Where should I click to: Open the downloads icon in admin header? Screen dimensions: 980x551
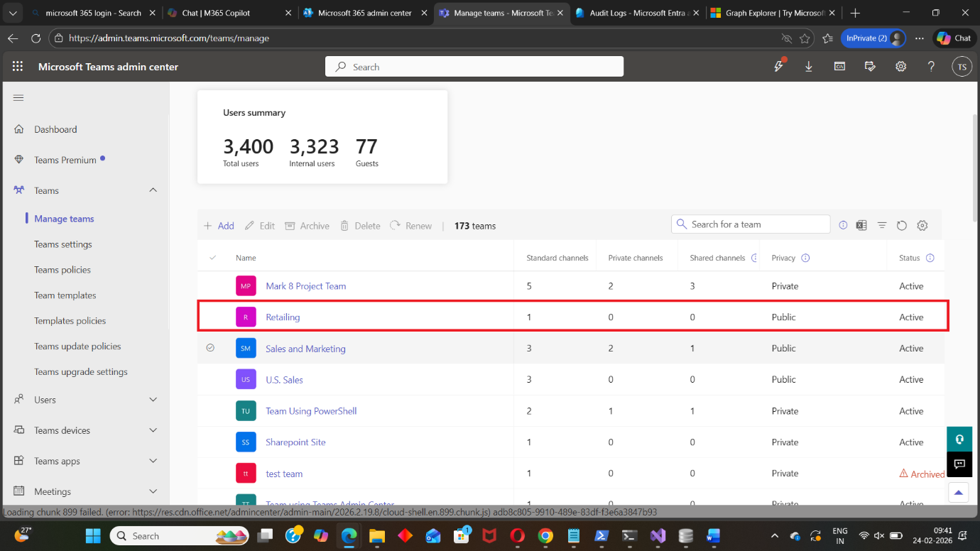click(x=809, y=67)
